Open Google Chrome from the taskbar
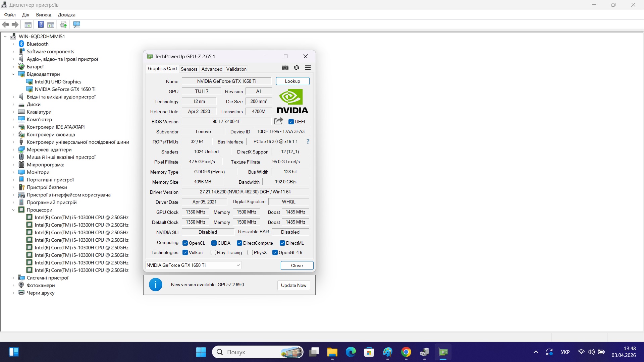Screen dimensions: 644x362 [x=406, y=352]
